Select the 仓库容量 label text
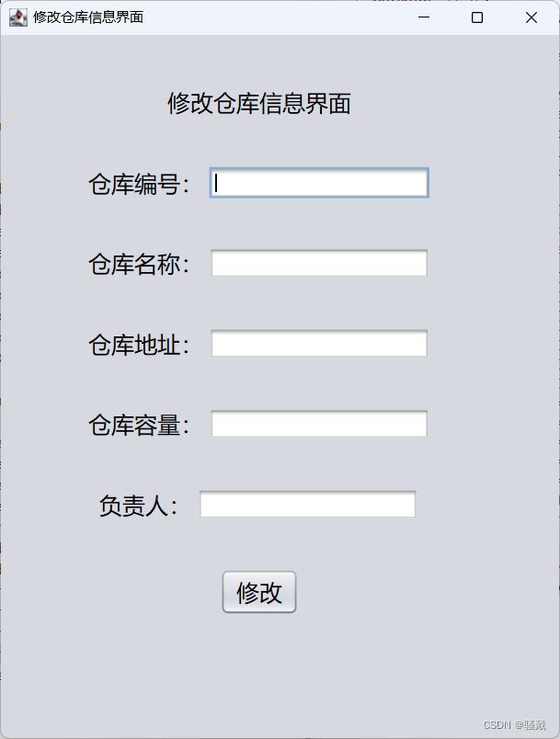Screen dimensions: 560x739 (135, 423)
